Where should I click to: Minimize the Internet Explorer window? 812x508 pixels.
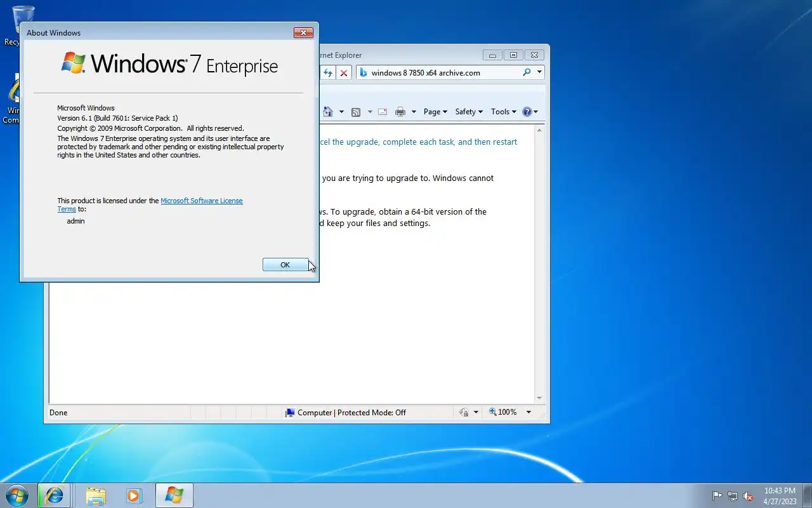click(492, 55)
